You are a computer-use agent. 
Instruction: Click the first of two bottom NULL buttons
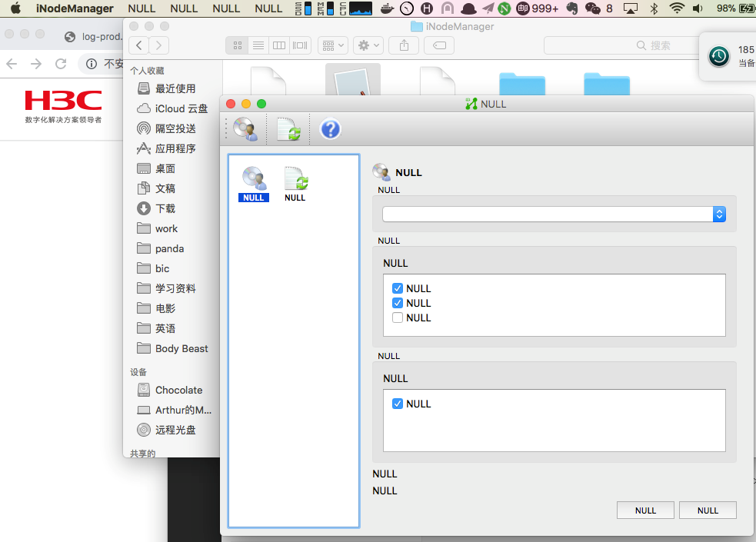pos(645,510)
